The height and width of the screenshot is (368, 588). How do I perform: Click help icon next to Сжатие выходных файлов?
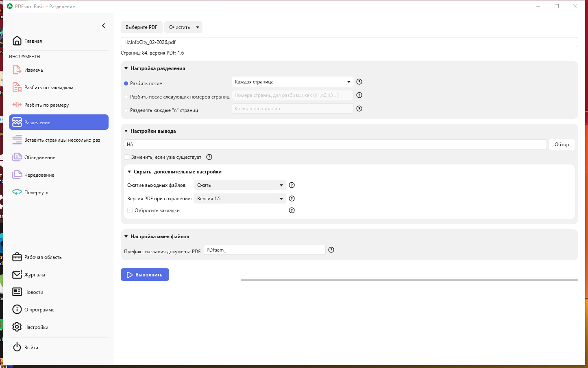point(292,185)
